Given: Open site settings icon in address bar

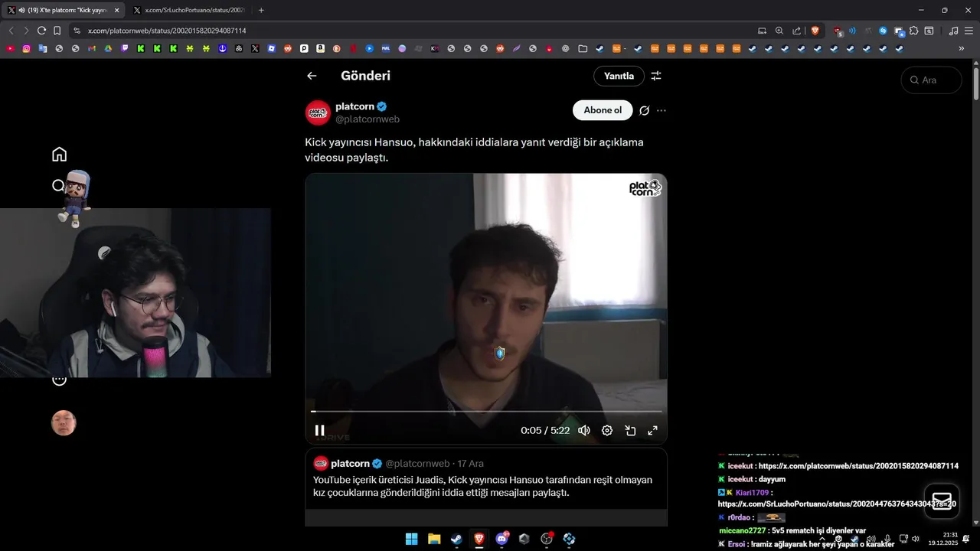Looking at the screenshot, I should pyautogui.click(x=76, y=31).
